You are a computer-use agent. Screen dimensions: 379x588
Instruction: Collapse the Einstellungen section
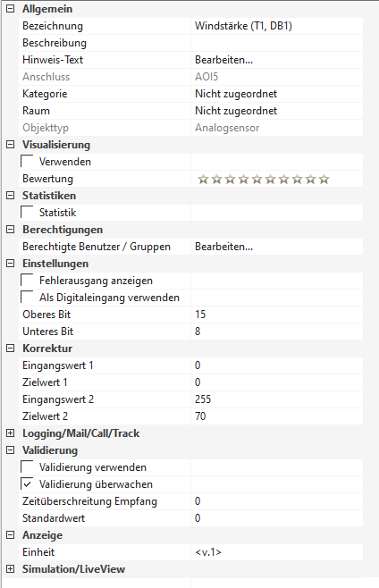[x=11, y=264]
